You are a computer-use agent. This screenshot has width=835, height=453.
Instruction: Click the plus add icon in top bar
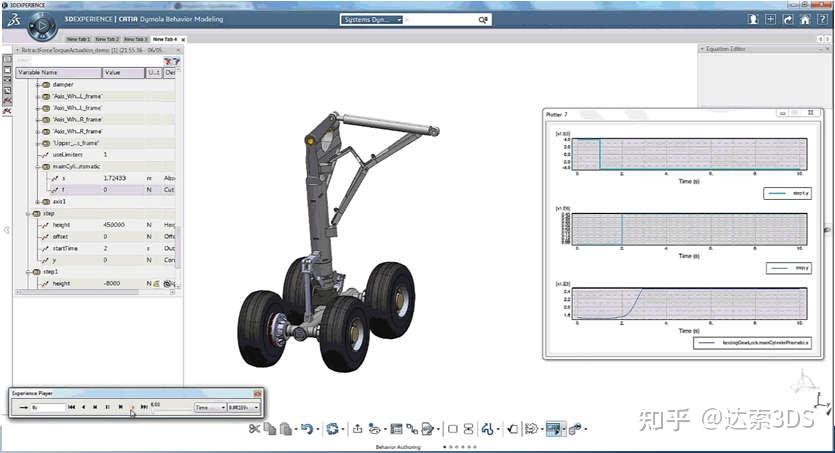click(x=770, y=19)
